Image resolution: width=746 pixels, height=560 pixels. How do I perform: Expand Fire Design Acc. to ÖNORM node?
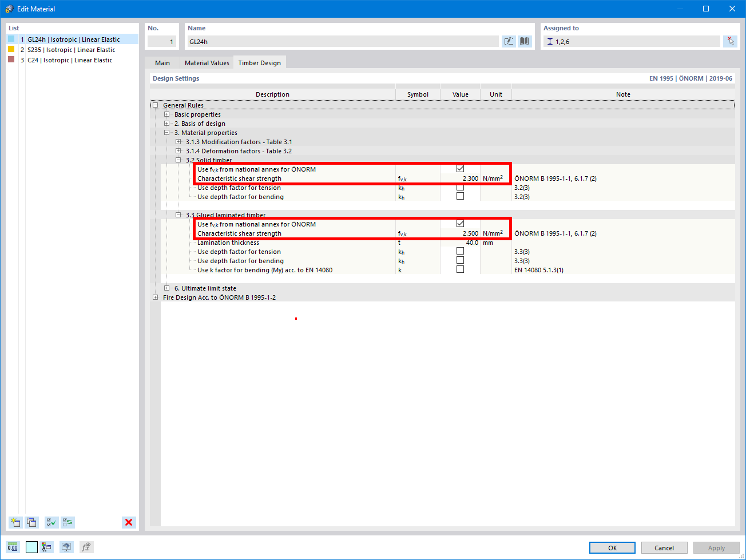coord(155,297)
